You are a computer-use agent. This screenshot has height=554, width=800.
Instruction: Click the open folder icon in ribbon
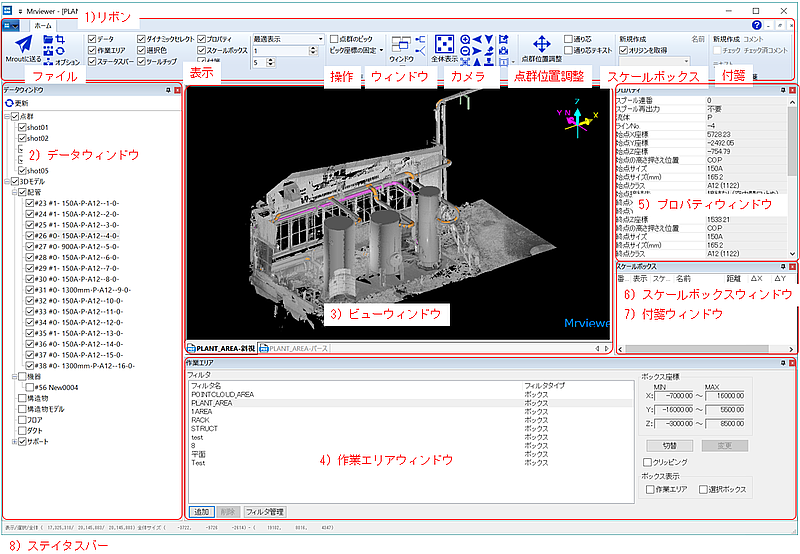[x=48, y=39]
